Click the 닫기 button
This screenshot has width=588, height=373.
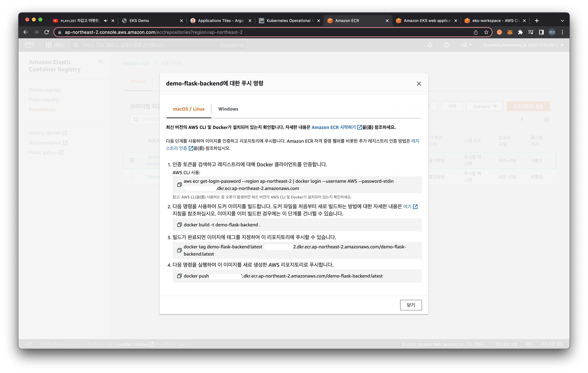pos(411,305)
